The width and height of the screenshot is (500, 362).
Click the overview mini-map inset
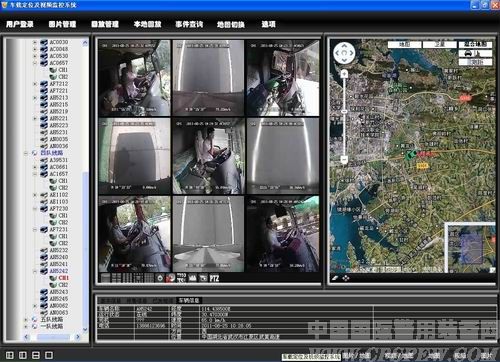click(470, 248)
